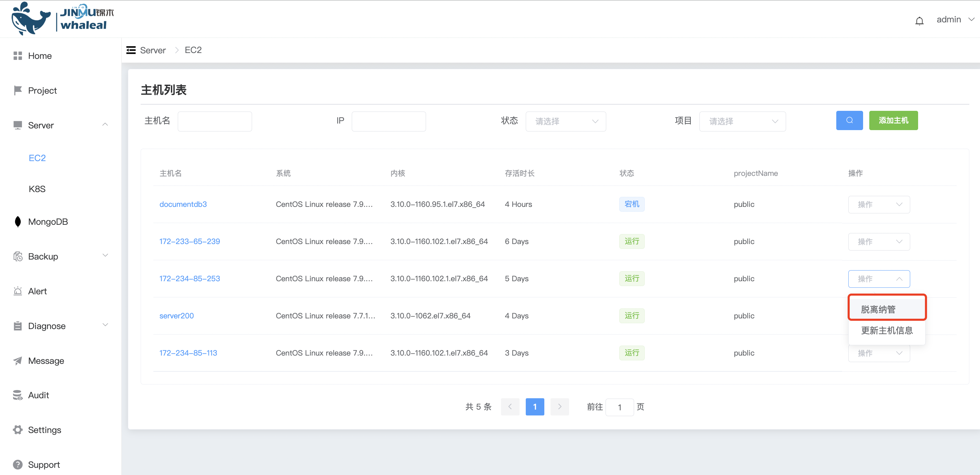Screen dimensions: 980x475
Task: Go to next page arrow
Action: [x=559, y=407]
